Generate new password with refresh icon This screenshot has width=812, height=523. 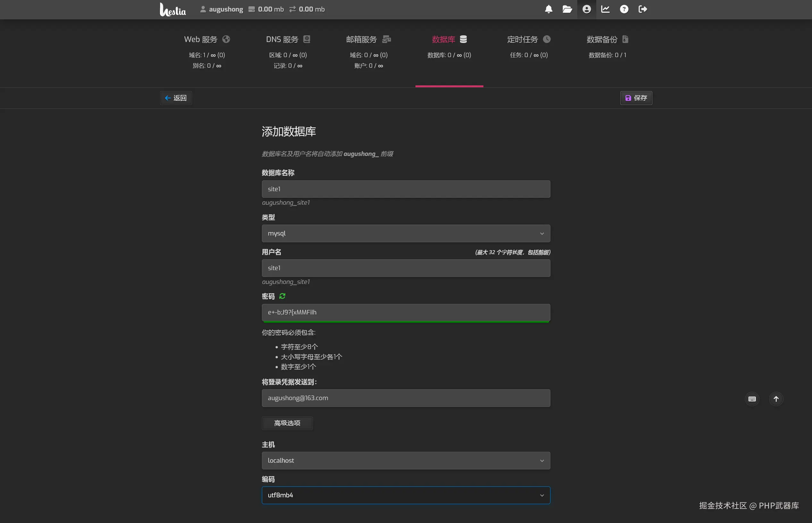pyautogui.click(x=282, y=296)
